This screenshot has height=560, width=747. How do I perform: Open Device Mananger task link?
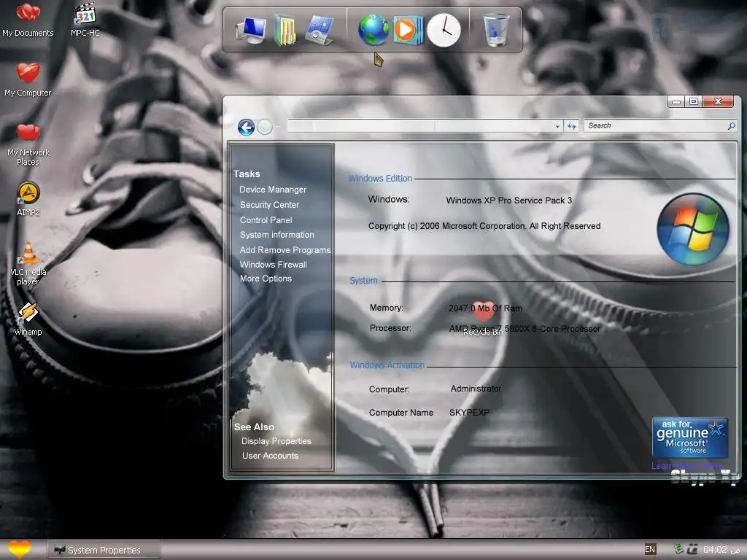tap(273, 190)
